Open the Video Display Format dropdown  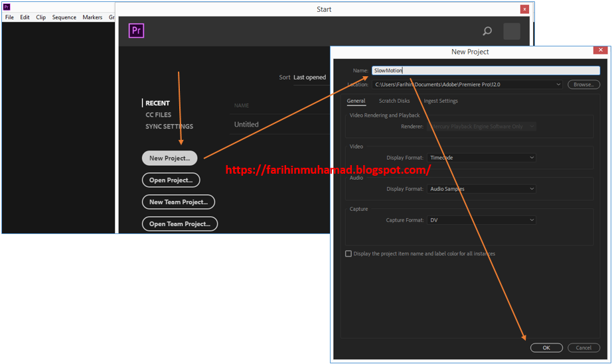pyautogui.click(x=481, y=158)
